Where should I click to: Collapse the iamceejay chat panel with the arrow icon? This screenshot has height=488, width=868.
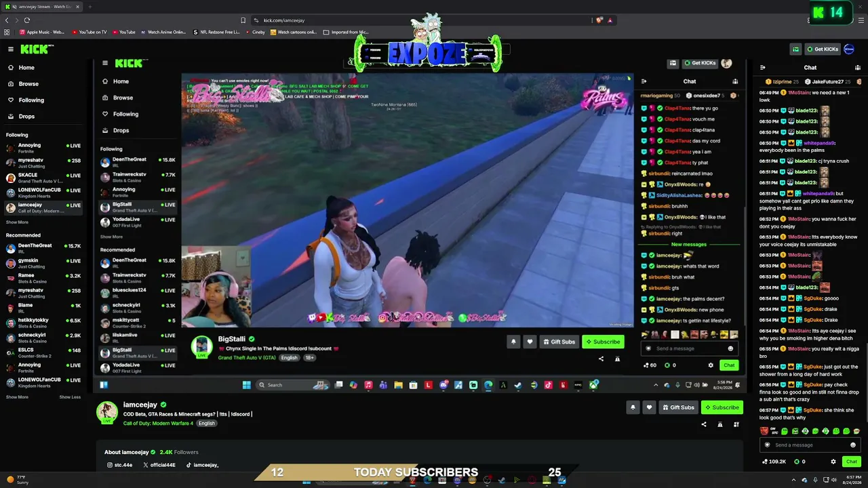point(763,68)
